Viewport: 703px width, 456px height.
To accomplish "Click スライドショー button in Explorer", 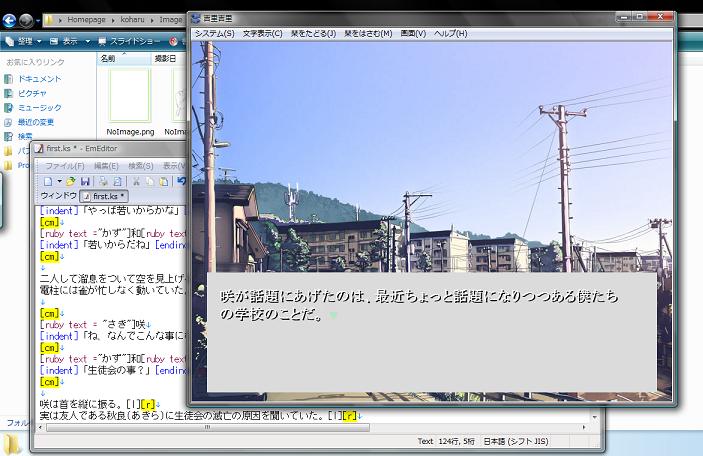I will pyautogui.click(x=129, y=41).
